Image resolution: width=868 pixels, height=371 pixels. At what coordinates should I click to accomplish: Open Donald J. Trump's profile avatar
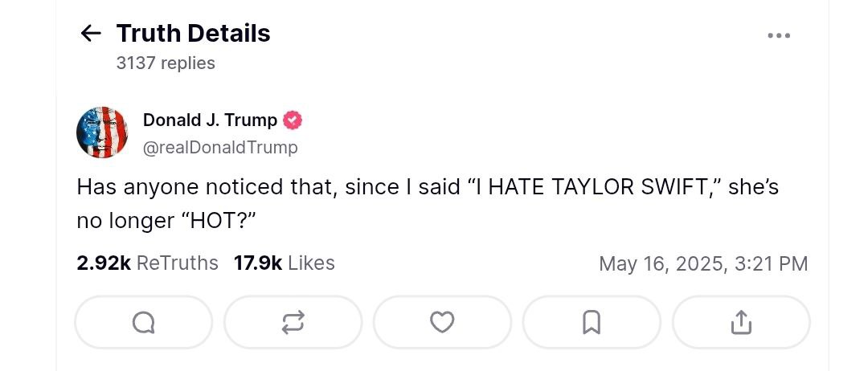click(102, 132)
